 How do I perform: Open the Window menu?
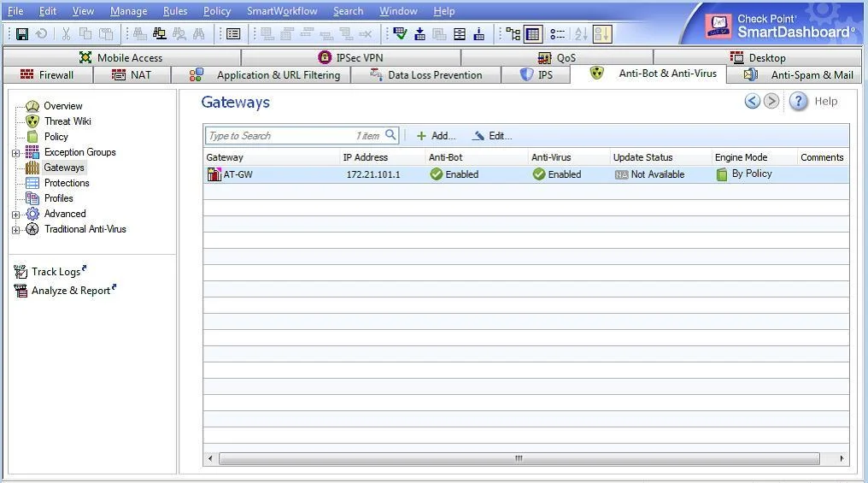click(399, 11)
